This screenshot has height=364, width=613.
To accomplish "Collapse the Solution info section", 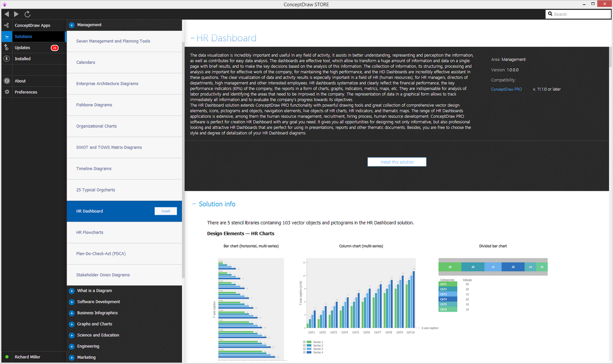I will click(194, 204).
